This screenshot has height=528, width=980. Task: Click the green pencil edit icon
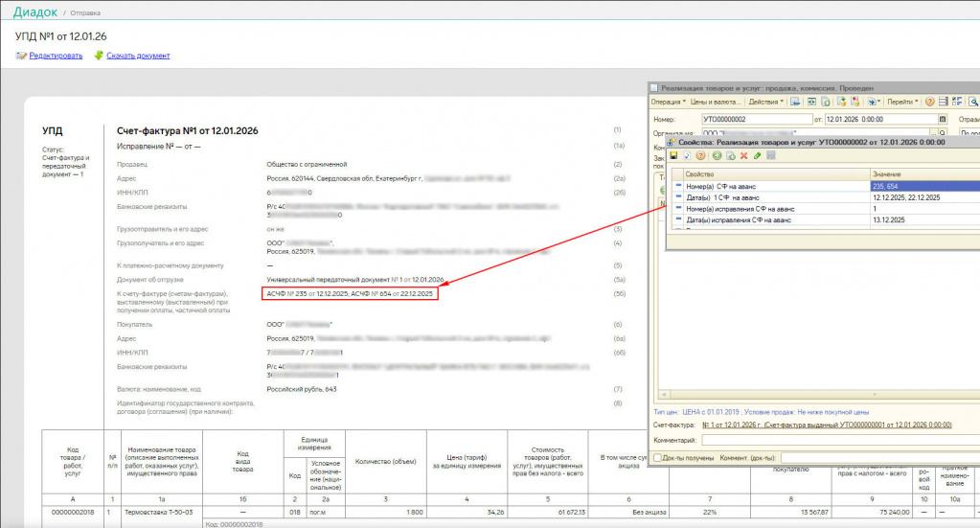pyautogui.click(x=757, y=155)
